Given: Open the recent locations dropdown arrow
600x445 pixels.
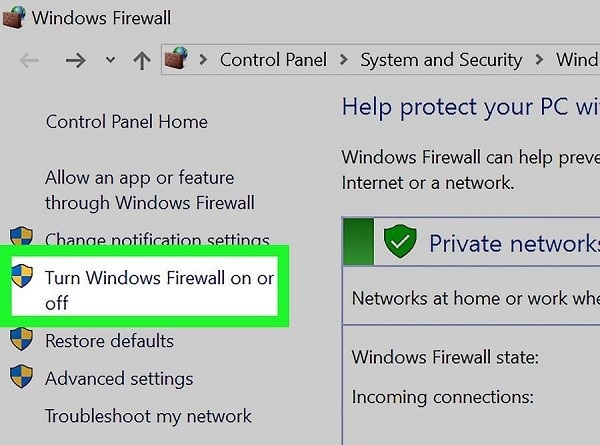Looking at the screenshot, I should [110, 60].
